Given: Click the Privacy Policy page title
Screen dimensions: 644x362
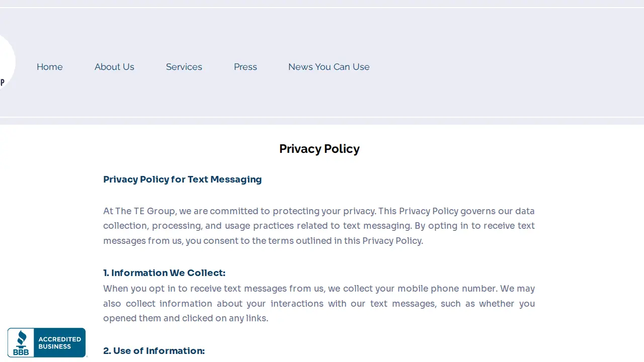Looking at the screenshot, I should [x=319, y=149].
